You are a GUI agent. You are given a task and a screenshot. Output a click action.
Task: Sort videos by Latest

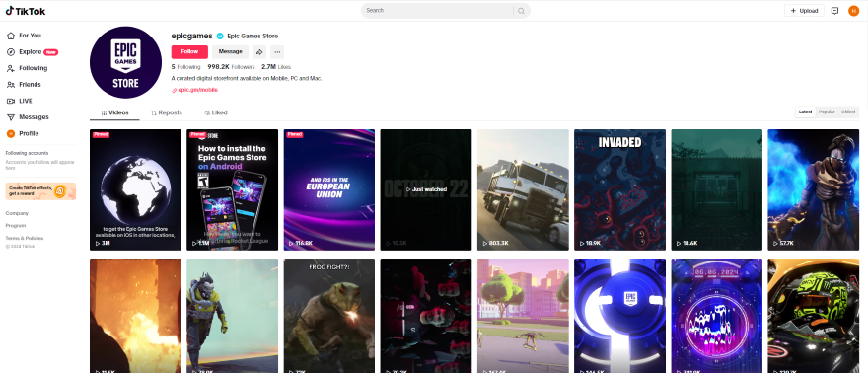(806, 112)
